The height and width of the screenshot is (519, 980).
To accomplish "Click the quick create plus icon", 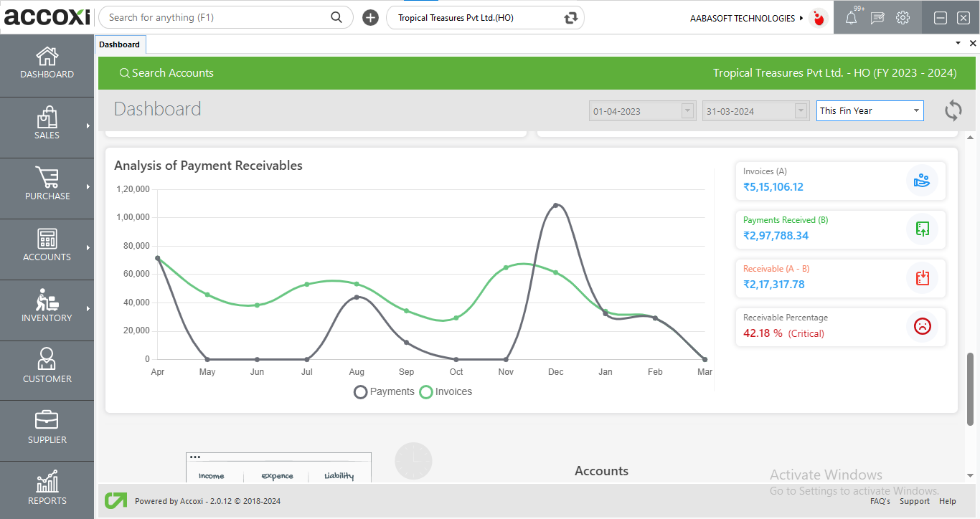I will click(x=370, y=18).
